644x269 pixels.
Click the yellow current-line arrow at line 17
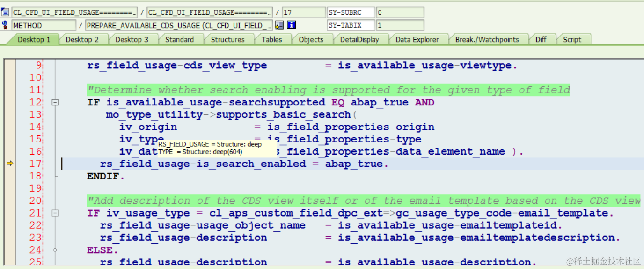(x=9, y=164)
